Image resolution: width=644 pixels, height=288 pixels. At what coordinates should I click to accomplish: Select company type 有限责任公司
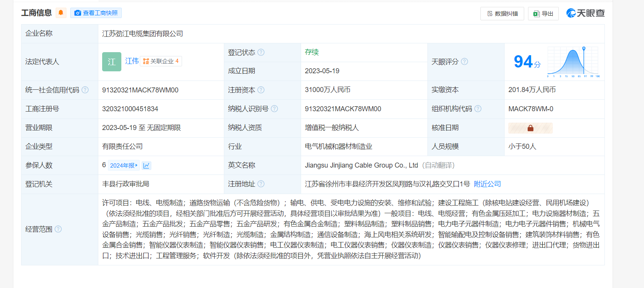click(123, 146)
